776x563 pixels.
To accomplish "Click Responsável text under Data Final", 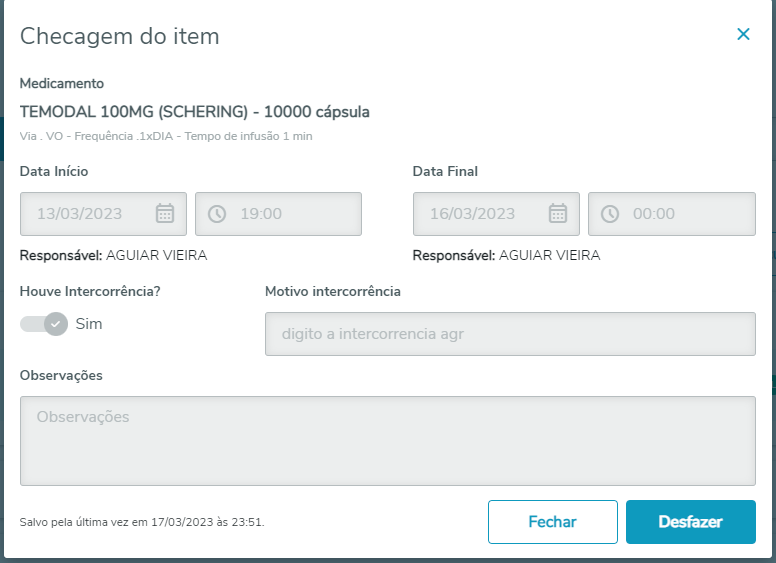I will pyautogui.click(x=506, y=255).
